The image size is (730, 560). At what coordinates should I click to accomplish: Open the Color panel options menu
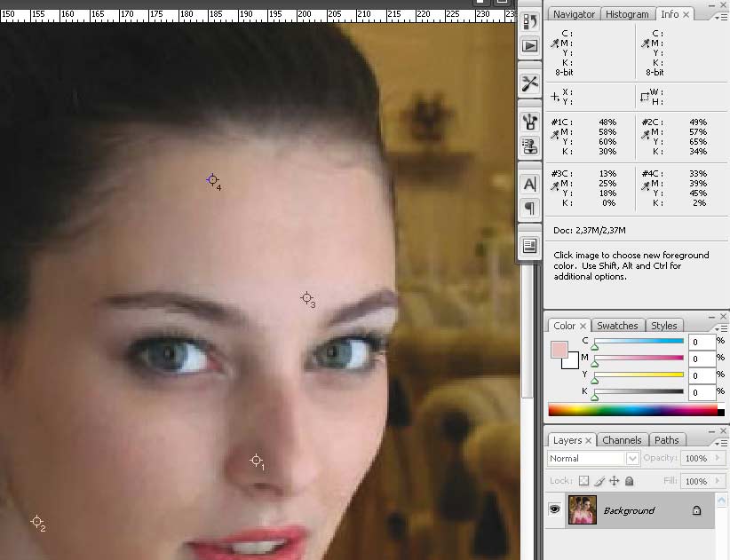pos(721,327)
